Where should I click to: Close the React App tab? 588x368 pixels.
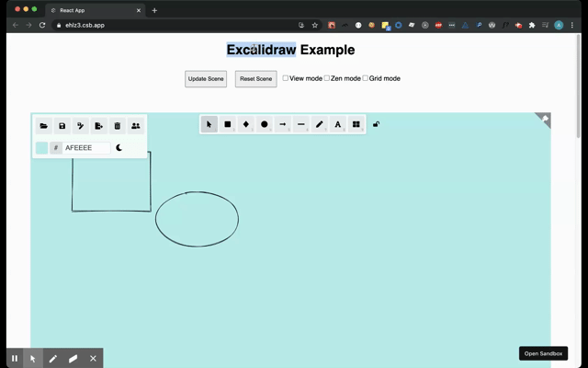coord(139,10)
